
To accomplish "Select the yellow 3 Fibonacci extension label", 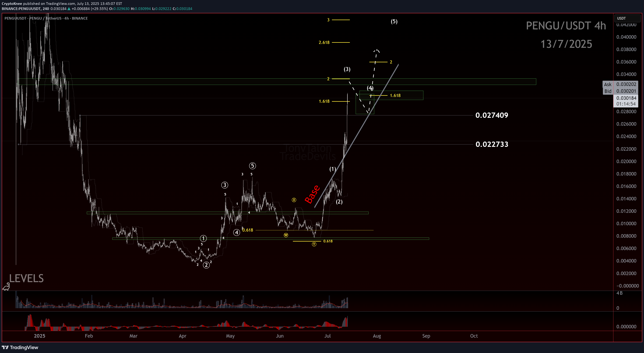I will tap(328, 20).
